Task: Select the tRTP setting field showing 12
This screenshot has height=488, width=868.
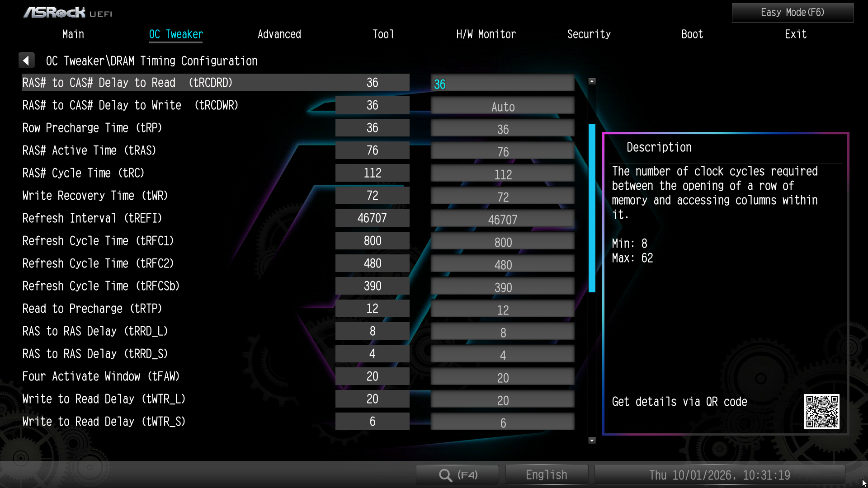Action: click(x=502, y=310)
